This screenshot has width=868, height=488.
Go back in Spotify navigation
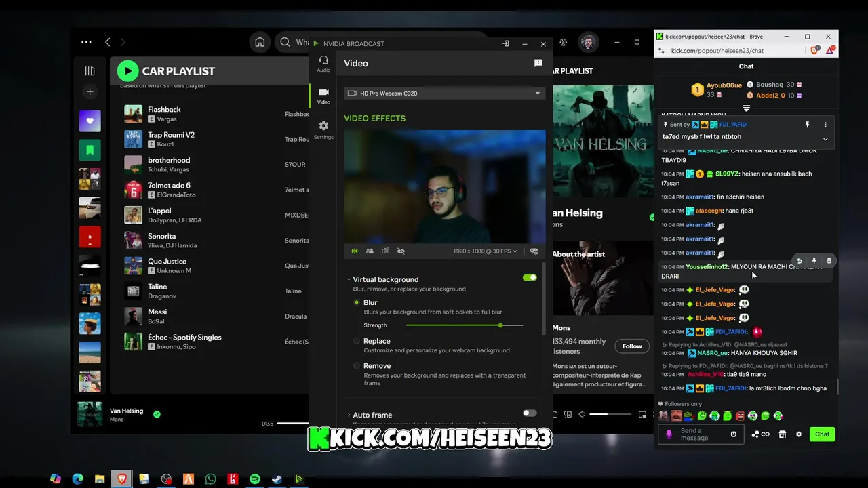point(107,42)
